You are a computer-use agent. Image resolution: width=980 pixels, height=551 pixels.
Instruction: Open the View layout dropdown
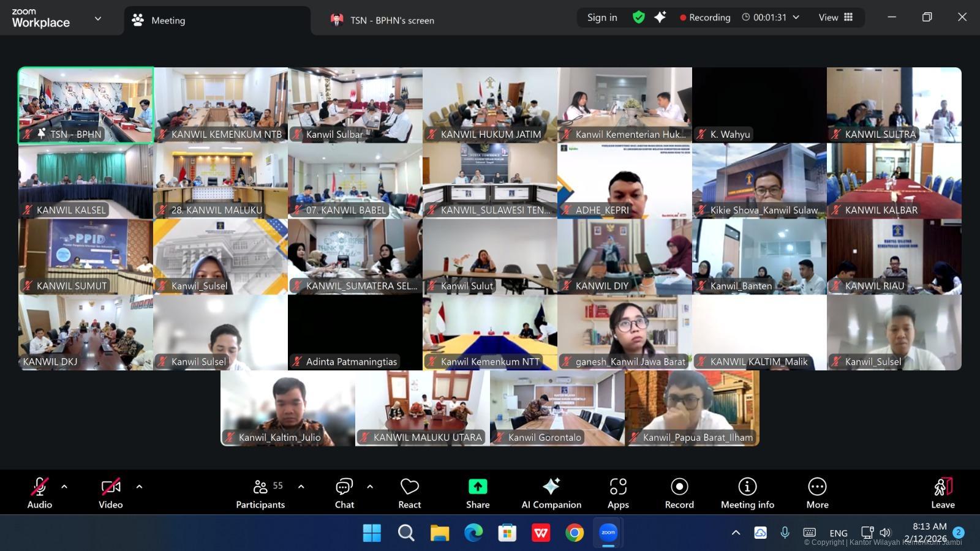pos(835,17)
